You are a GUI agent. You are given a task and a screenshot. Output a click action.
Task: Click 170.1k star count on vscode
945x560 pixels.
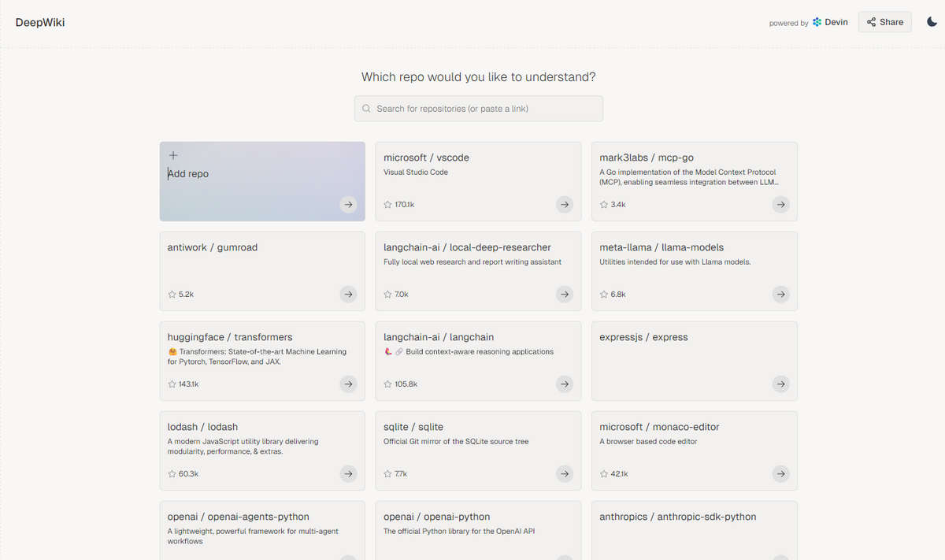point(405,205)
